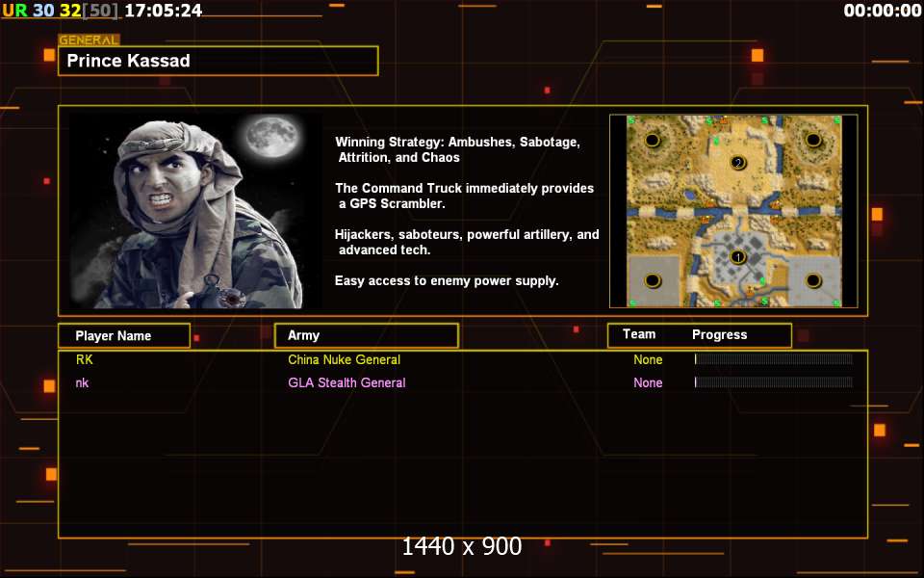Click the Prince Kassad general portrait
The height and width of the screenshot is (578, 924).
pyautogui.click(x=195, y=211)
